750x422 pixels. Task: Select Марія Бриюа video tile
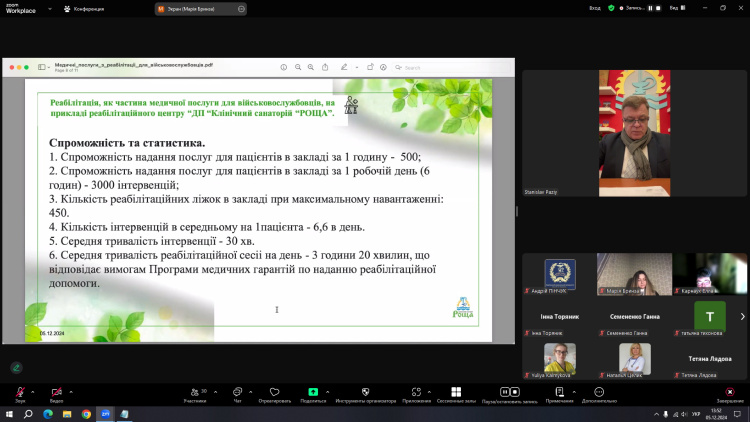[x=634, y=274]
